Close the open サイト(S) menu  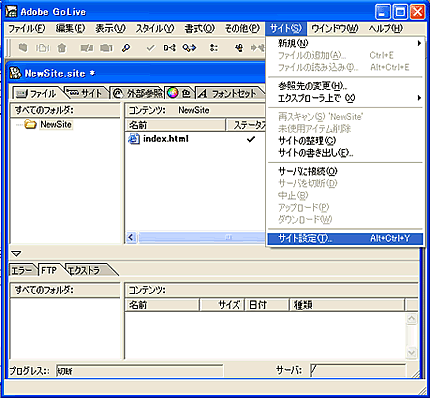[x=286, y=29]
